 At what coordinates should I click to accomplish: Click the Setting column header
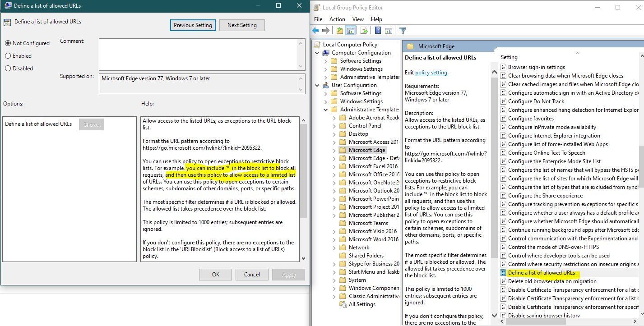point(509,57)
